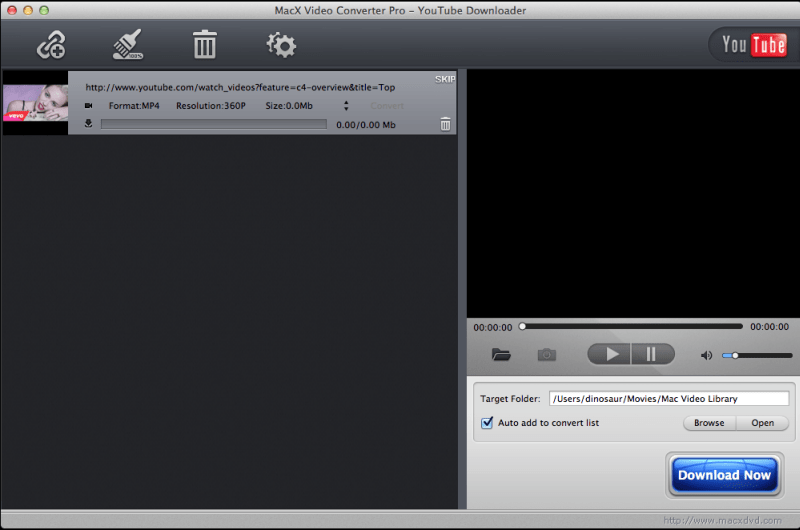Take a snapshot with the camera icon
Viewport: 800px width, 530px height.
click(546, 354)
